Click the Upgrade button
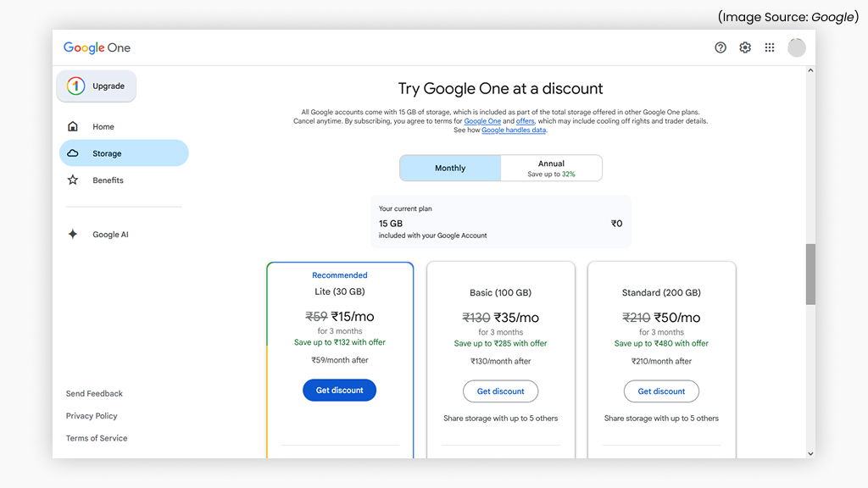The width and height of the screenshot is (868, 488). [x=96, y=86]
